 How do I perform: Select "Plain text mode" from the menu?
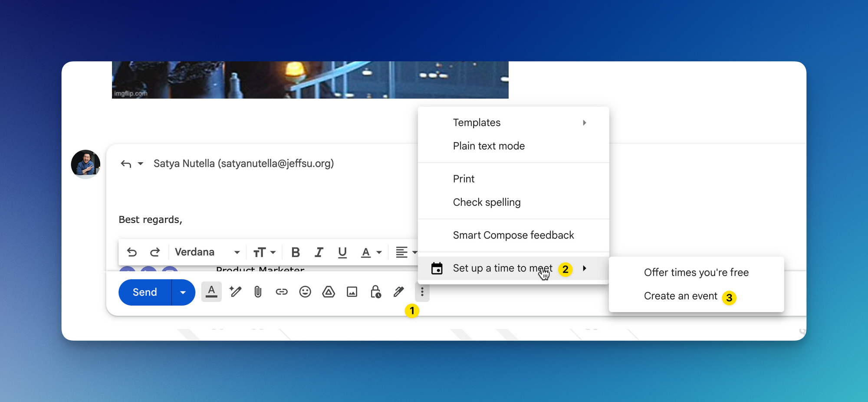click(x=489, y=146)
